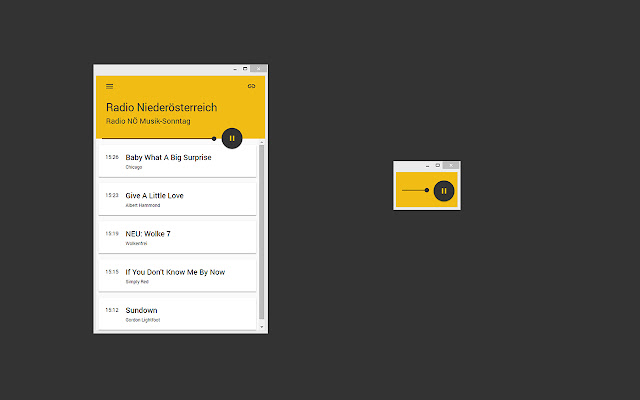Open the hamburger menu in the radio player
Image resolution: width=640 pixels, height=400 pixels.
[109, 86]
